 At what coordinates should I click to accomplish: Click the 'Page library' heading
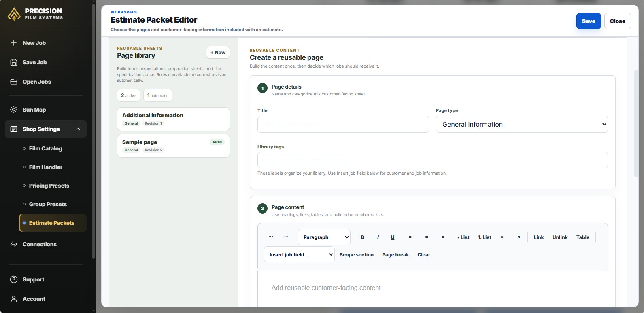click(x=136, y=55)
